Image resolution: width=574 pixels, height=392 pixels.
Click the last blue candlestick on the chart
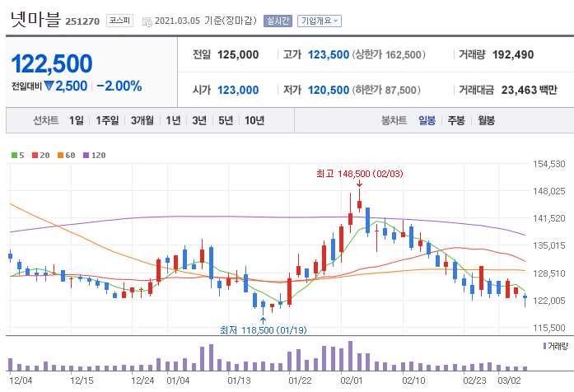(x=525, y=299)
